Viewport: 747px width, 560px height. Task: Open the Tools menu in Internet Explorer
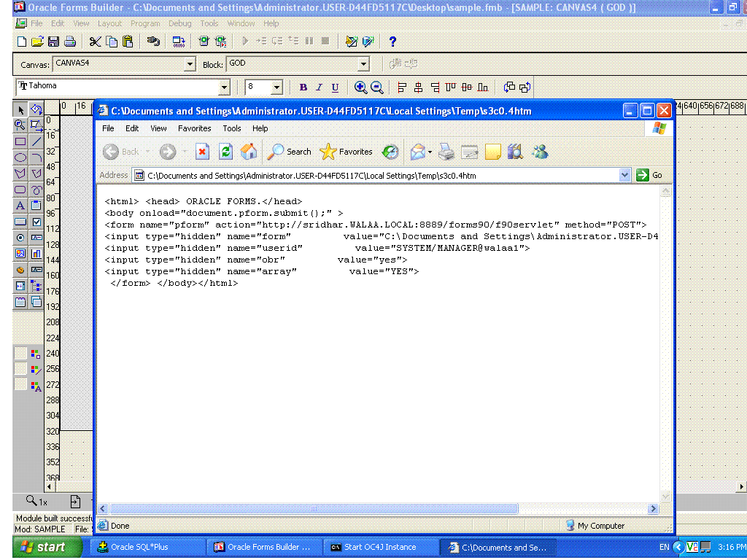pos(232,128)
